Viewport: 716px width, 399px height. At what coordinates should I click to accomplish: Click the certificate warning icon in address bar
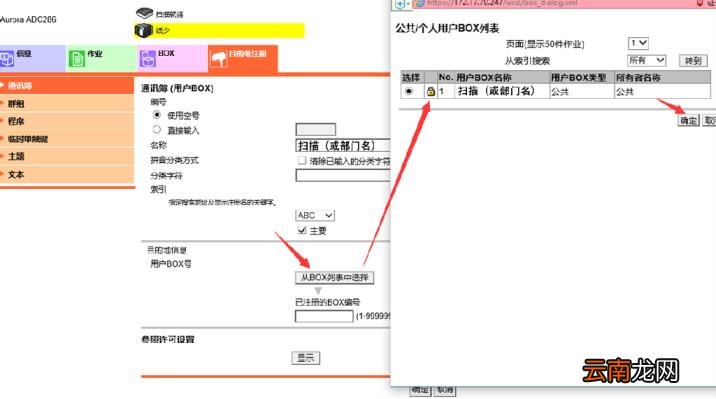(x=700, y=3)
